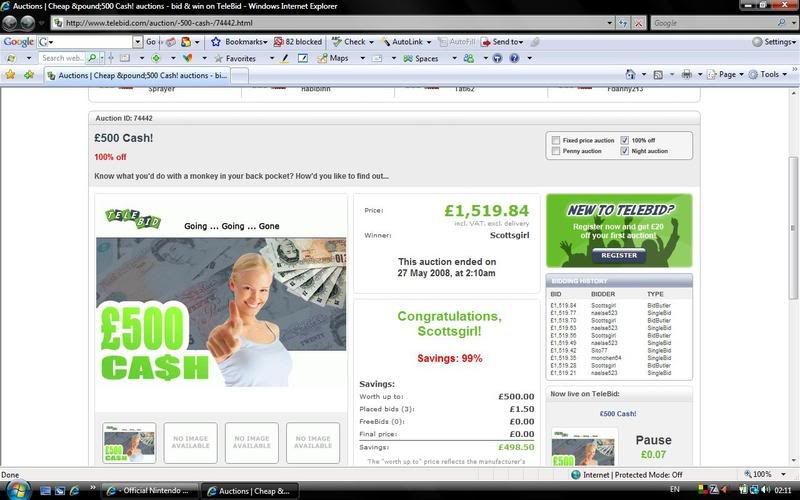800x500 pixels.
Task: Click the browser Back button
Action: [10, 23]
